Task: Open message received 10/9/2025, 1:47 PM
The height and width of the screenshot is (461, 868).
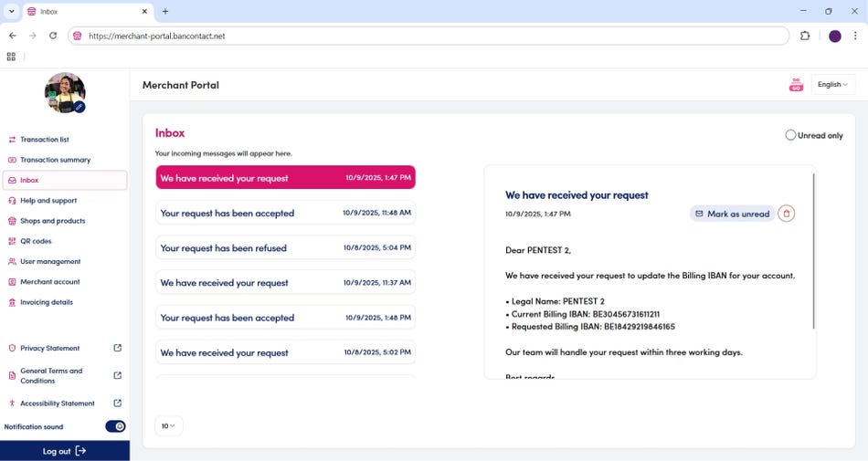Action: click(x=286, y=177)
